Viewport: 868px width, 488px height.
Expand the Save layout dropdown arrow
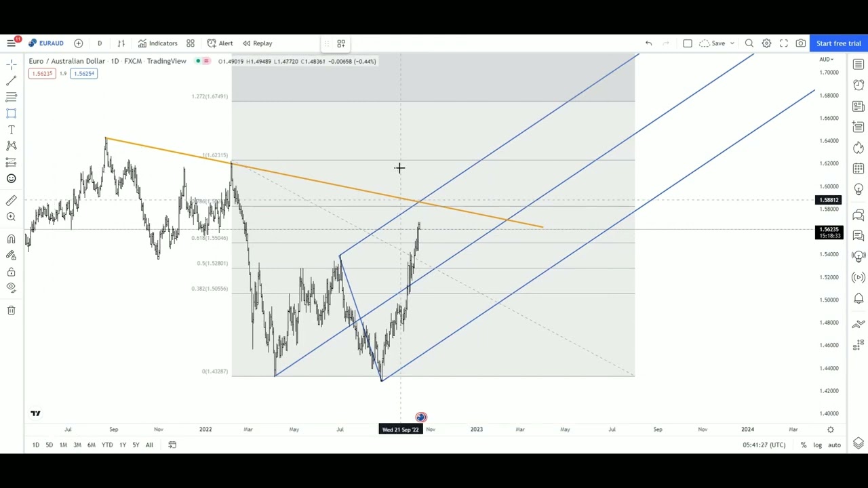[x=732, y=43]
